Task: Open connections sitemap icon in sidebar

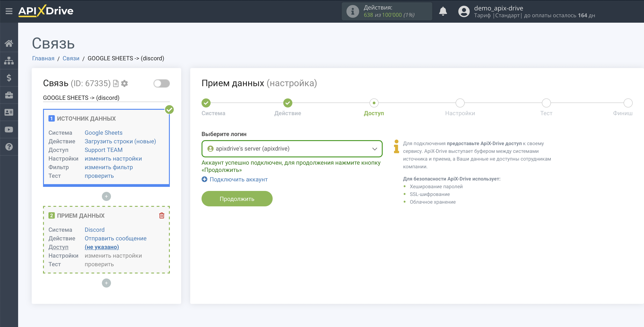Action: [x=9, y=61]
